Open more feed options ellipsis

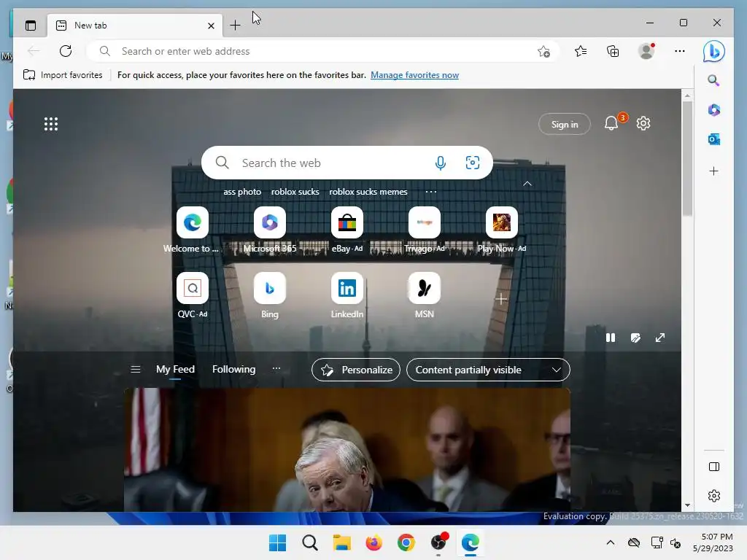(276, 368)
